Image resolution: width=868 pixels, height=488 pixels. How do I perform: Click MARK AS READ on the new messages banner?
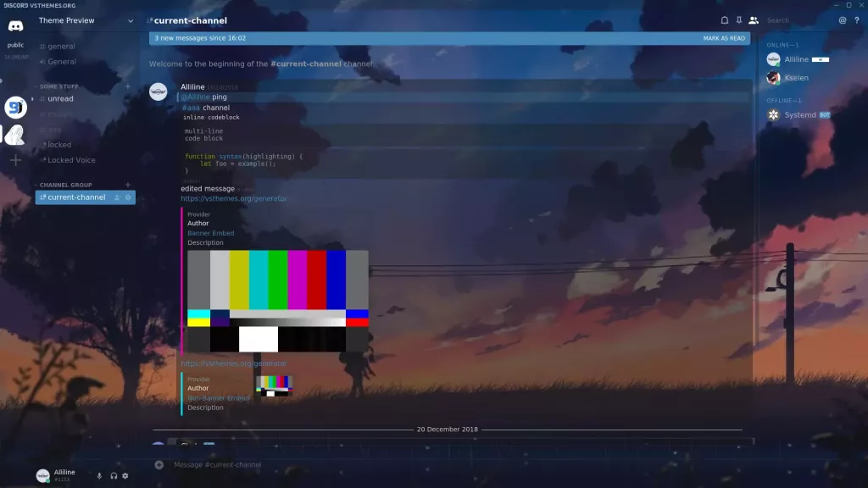(725, 38)
